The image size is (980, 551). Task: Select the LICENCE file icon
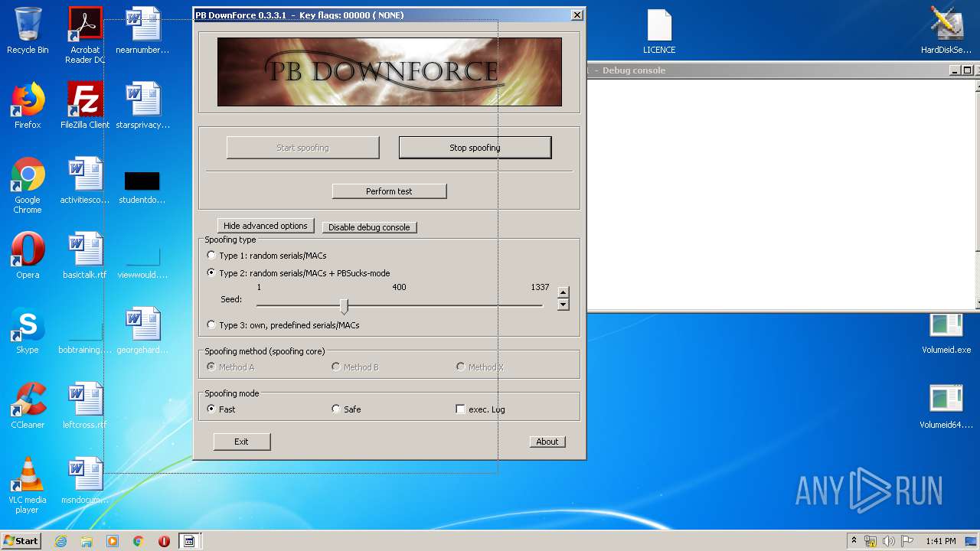(x=659, y=31)
